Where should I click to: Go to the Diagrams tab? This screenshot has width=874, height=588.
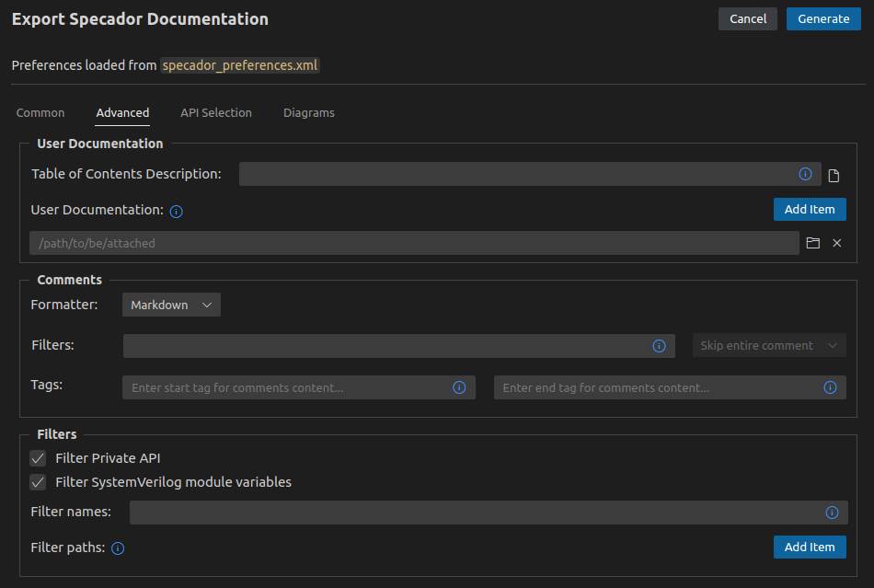[x=308, y=112]
